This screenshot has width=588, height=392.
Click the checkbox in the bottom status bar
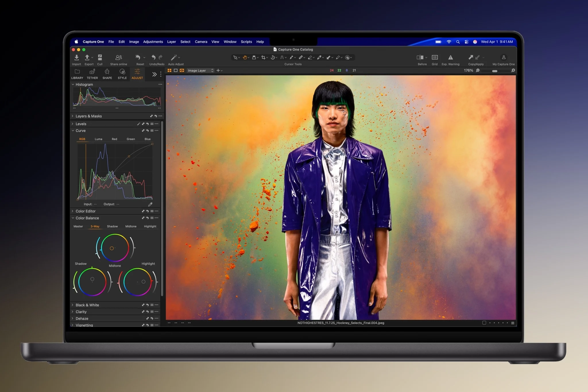click(x=484, y=323)
